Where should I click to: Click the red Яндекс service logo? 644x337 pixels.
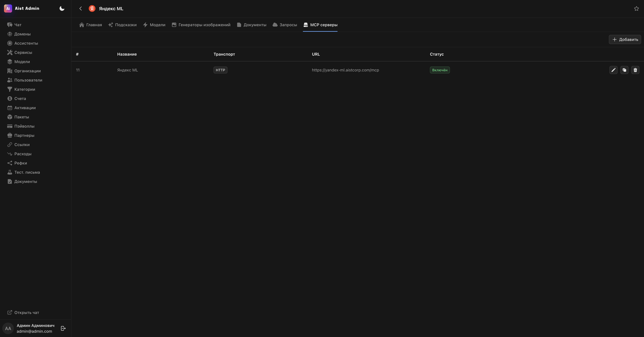tap(92, 8)
